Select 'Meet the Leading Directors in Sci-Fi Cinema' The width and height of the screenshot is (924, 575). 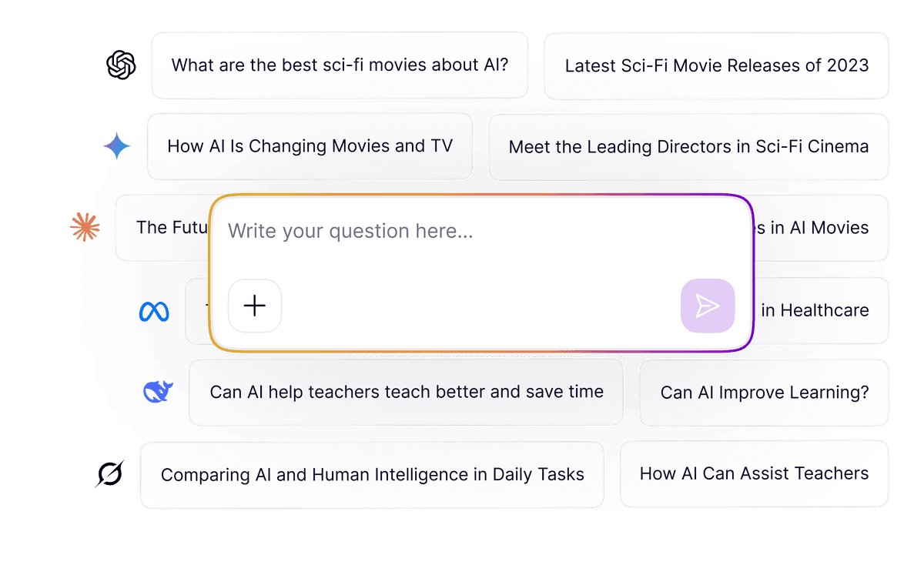pyautogui.click(x=688, y=147)
